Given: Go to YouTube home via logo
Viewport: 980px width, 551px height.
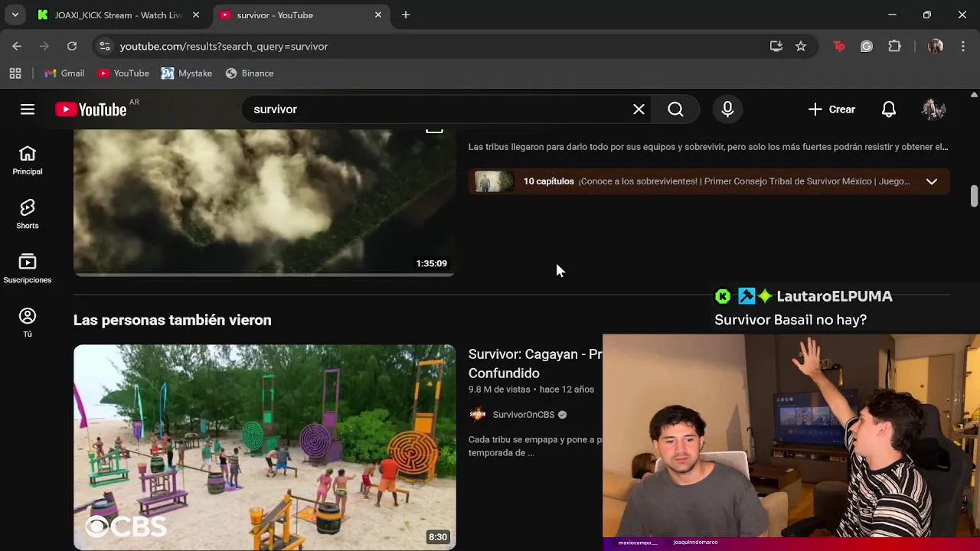Looking at the screenshot, I should (x=91, y=109).
